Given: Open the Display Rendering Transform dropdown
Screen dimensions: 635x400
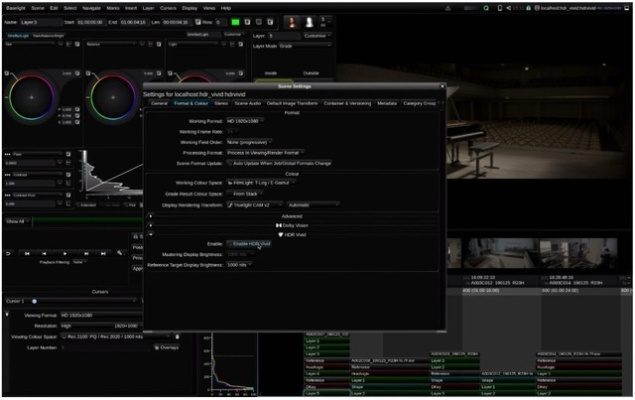Looking at the screenshot, I should click(x=253, y=204).
